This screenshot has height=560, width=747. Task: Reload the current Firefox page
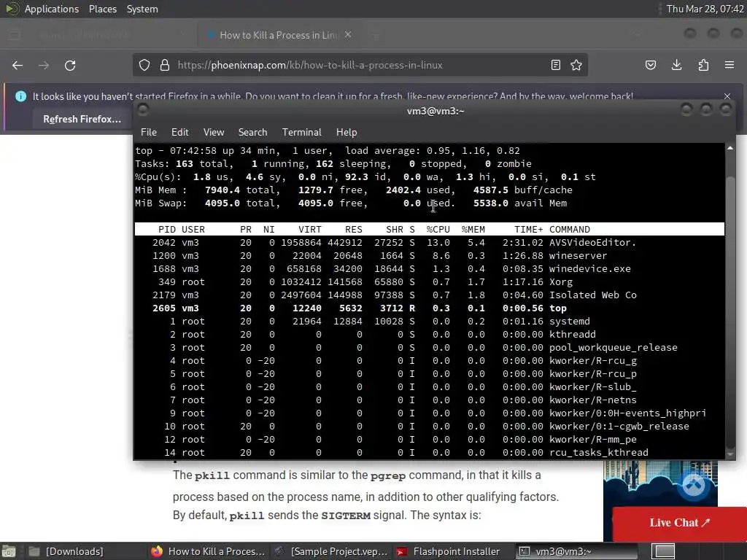[70, 65]
